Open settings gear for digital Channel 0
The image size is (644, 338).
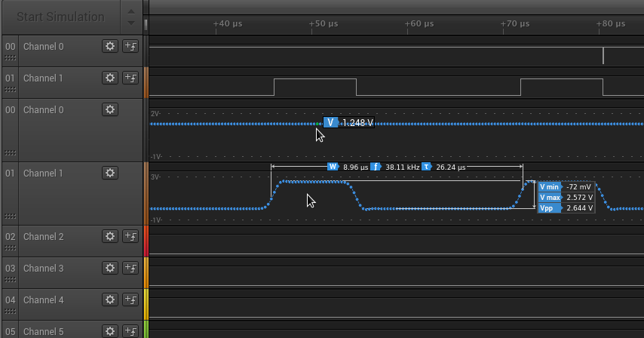pos(110,46)
